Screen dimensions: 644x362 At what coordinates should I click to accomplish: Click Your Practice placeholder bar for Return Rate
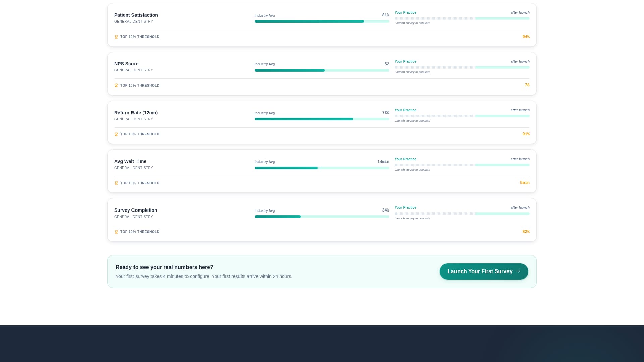click(x=462, y=116)
